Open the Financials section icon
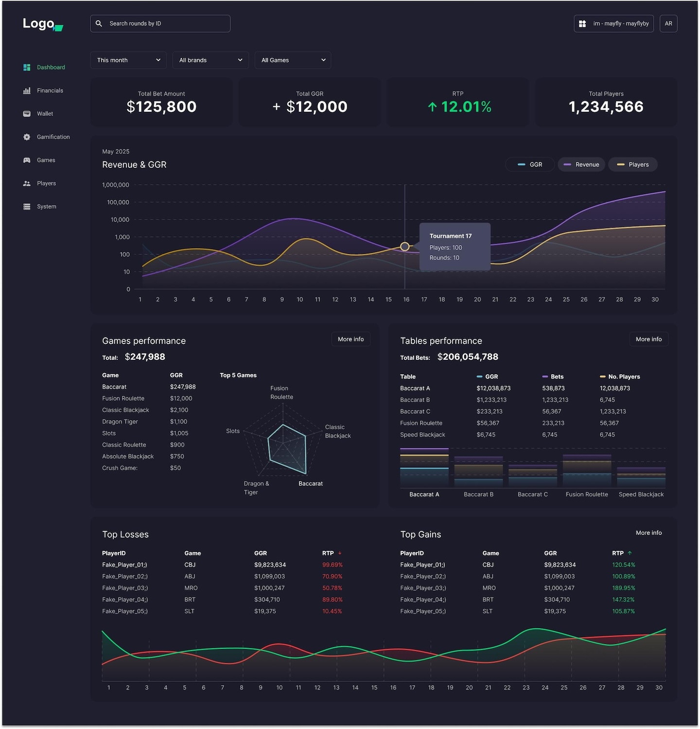 [x=27, y=90]
